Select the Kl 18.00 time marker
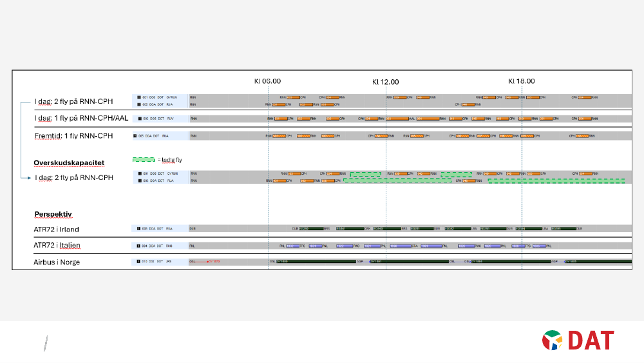The image size is (644, 363). tap(521, 81)
